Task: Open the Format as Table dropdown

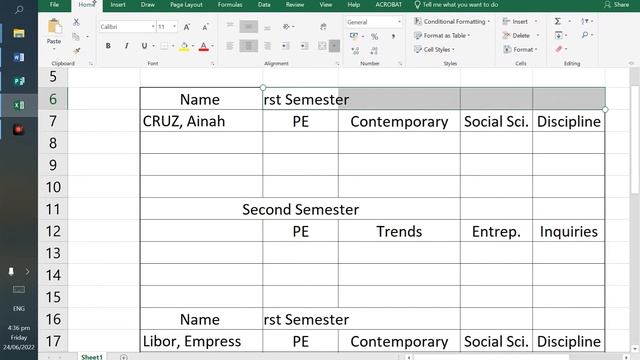Action: click(x=442, y=36)
